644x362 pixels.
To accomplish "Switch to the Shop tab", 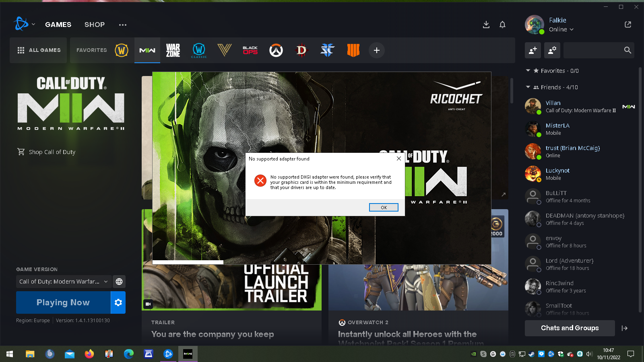I will 95,25.
